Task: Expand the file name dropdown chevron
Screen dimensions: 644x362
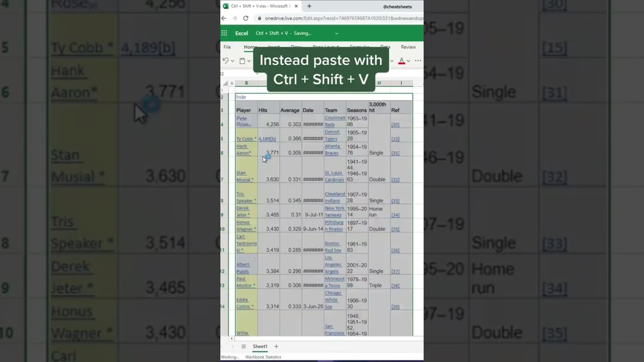Action: [337, 33]
